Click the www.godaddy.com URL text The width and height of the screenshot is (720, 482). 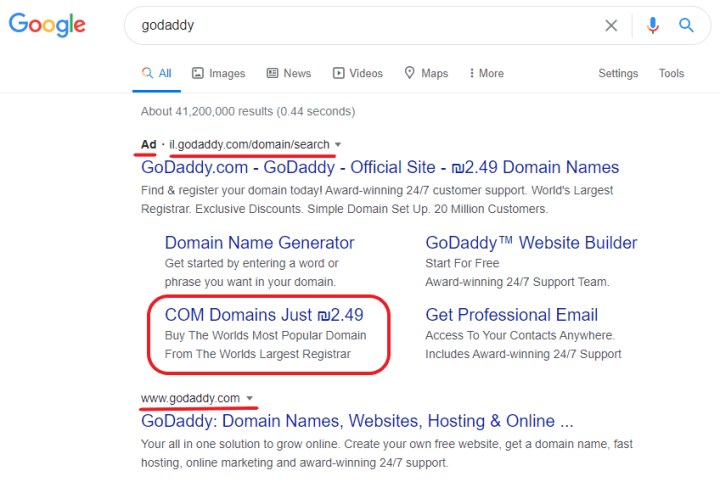[190, 398]
